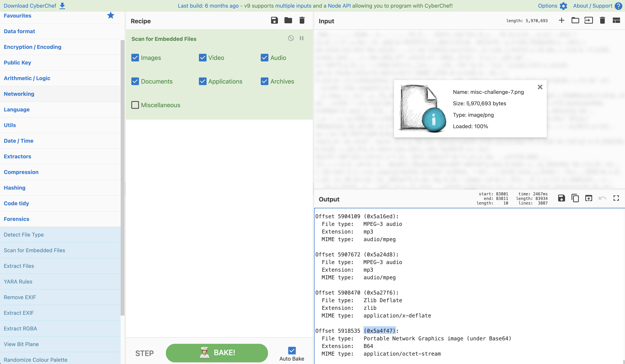Expand the Data format category
625x364 pixels.
[60, 31]
